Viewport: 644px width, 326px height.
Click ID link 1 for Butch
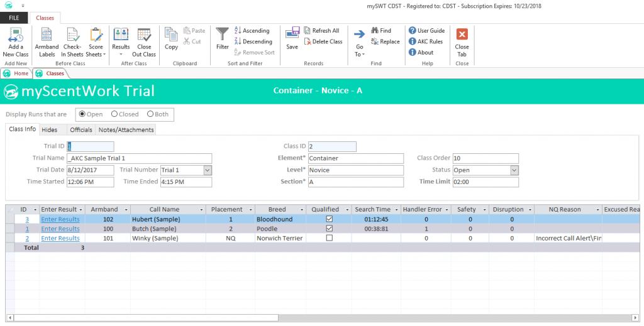point(27,229)
